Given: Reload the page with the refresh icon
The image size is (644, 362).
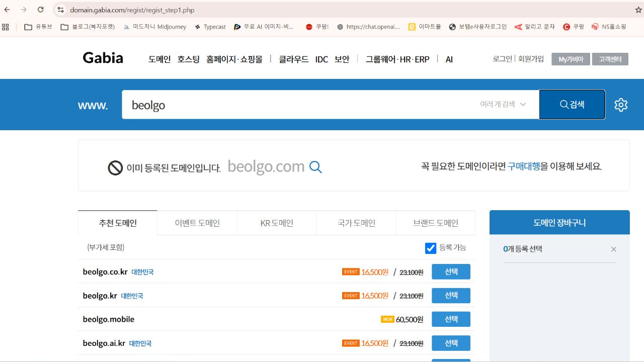Looking at the screenshot, I should (41, 10).
